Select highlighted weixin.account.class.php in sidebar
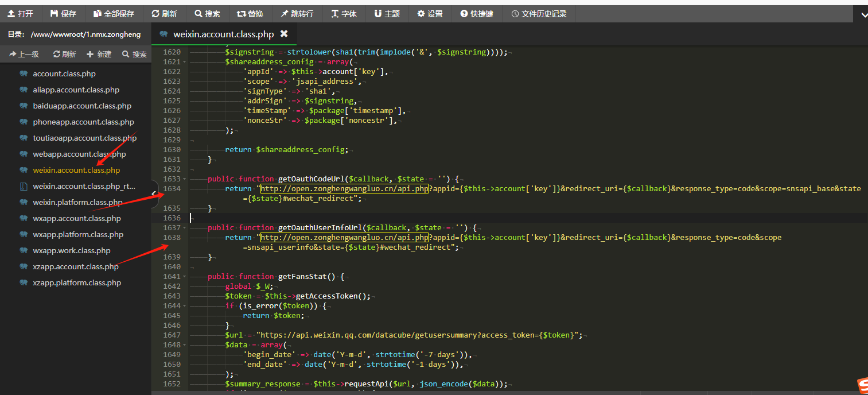 (x=76, y=170)
